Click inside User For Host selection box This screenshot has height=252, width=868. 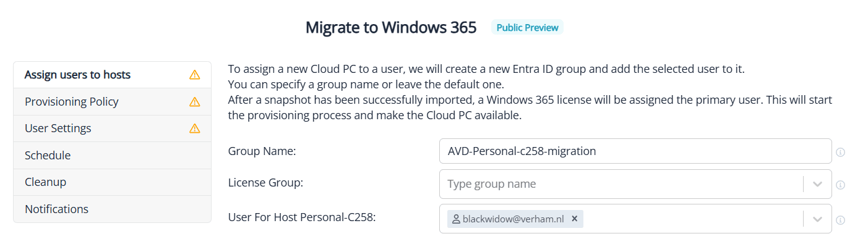(690, 219)
